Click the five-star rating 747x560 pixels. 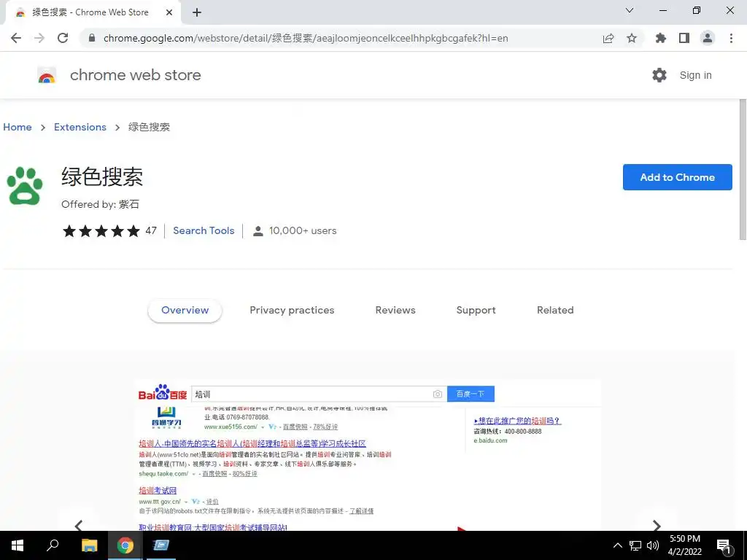pyautogui.click(x=101, y=231)
